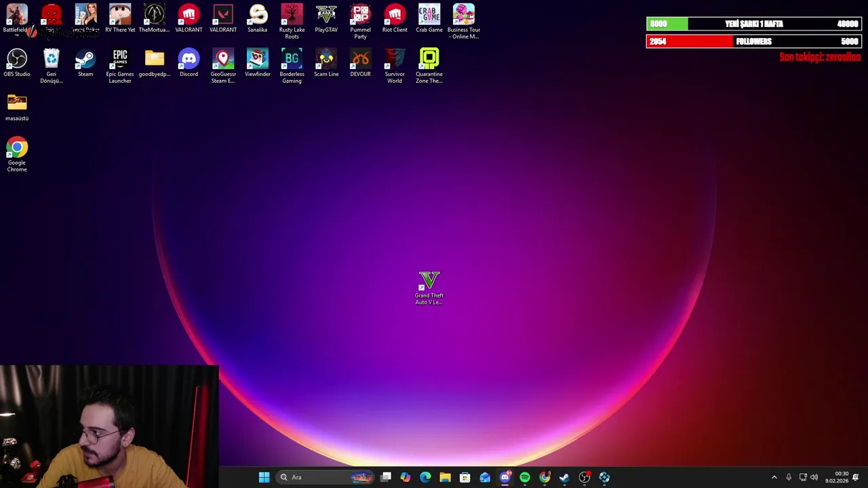868x488 pixels.
Task: Click the webcam overlay thumbnail
Action: pos(109,426)
